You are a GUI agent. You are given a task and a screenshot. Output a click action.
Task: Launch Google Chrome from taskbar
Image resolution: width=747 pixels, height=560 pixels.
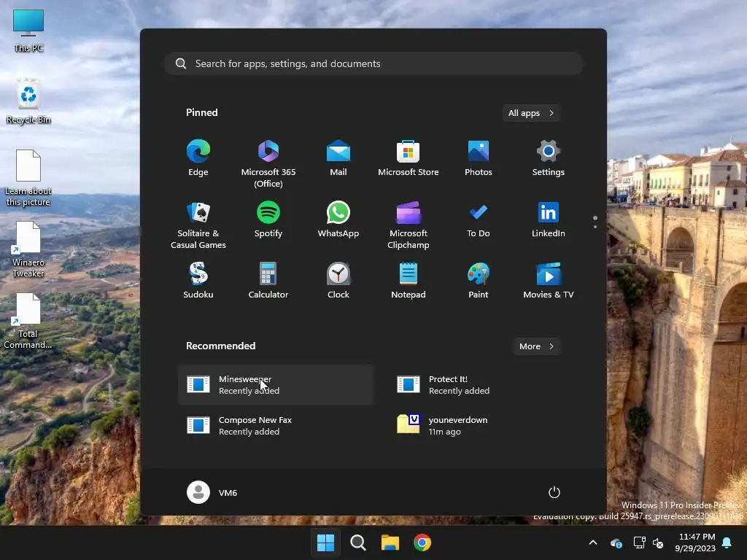pyautogui.click(x=422, y=542)
